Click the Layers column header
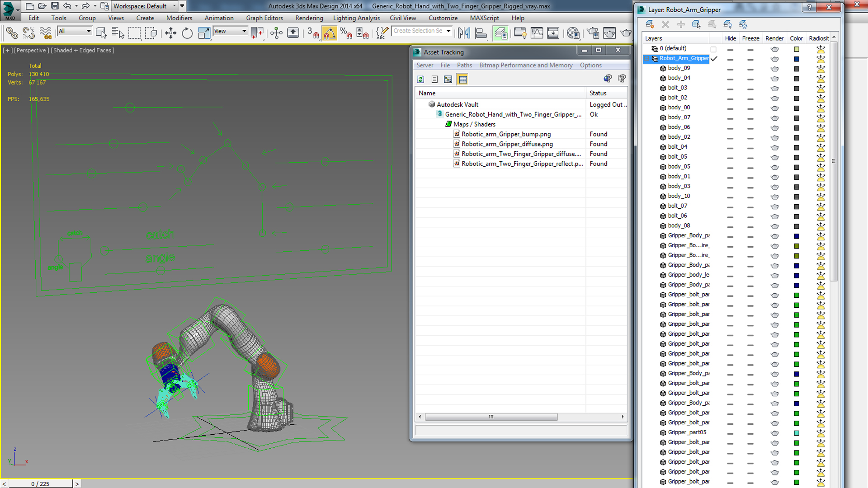Viewport: 868px width, 488px height. coord(676,38)
